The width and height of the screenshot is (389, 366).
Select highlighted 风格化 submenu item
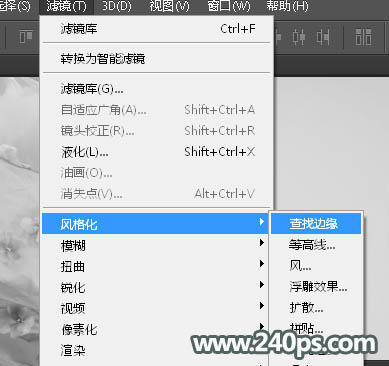(155, 224)
